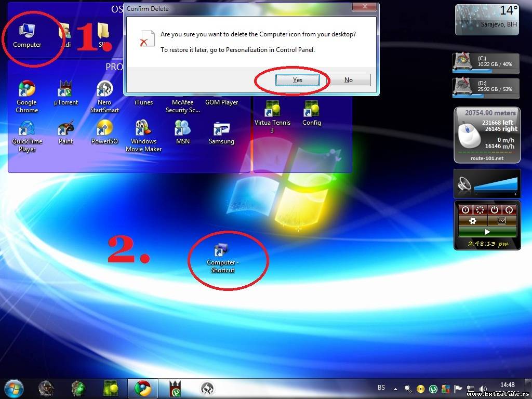The height and width of the screenshot is (399, 532).
Task: Select the µTorrent desktop shortcut
Action: coord(66,93)
